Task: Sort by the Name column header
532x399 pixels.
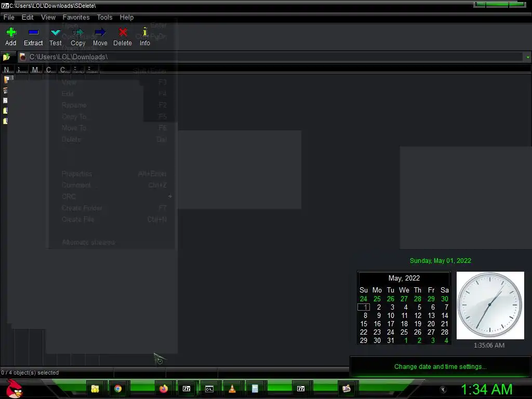Action: [x=8, y=70]
